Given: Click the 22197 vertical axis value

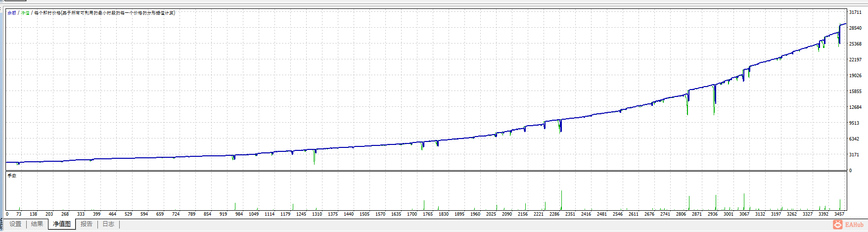Looking at the screenshot, I should coord(855,60).
